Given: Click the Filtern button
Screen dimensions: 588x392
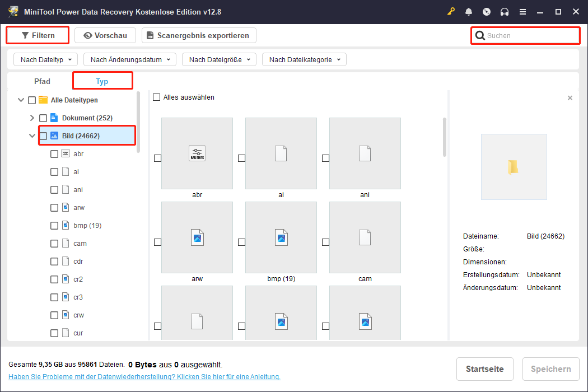Looking at the screenshot, I should (38, 35).
